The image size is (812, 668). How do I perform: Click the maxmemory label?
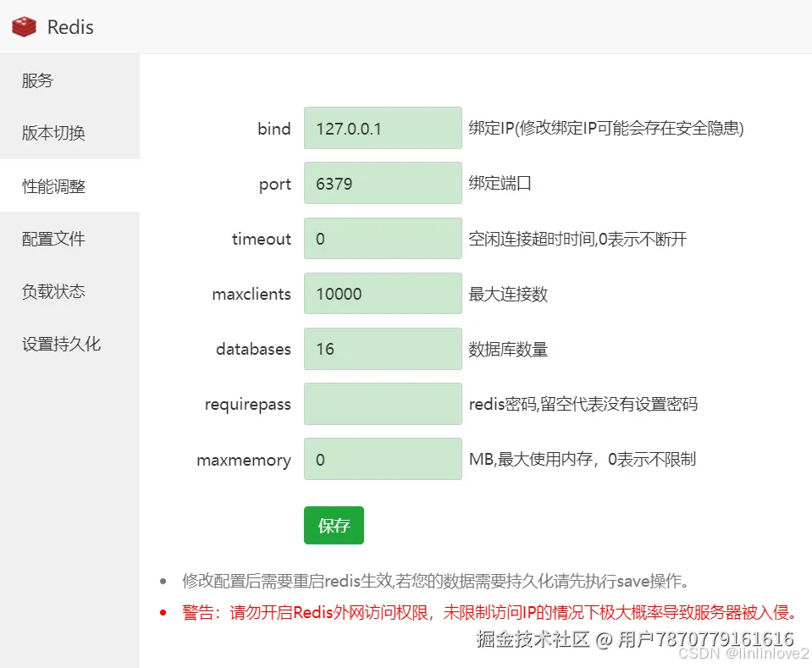coord(244,461)
